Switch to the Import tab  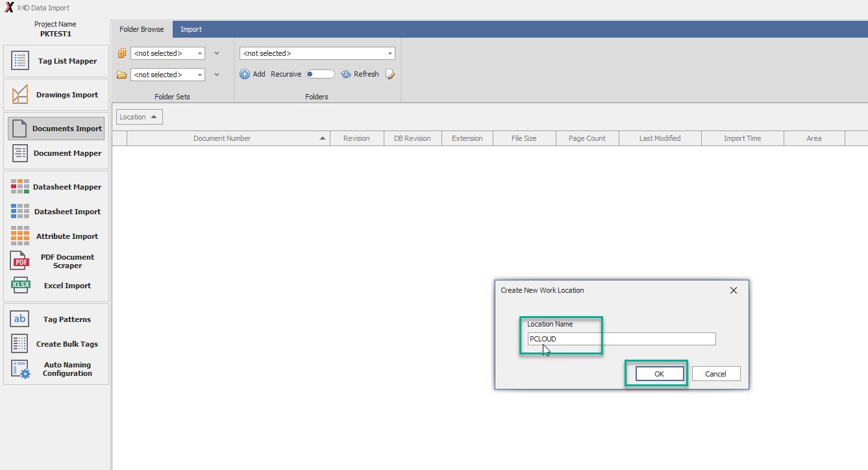pyautogui.click(x=191, y=29)
